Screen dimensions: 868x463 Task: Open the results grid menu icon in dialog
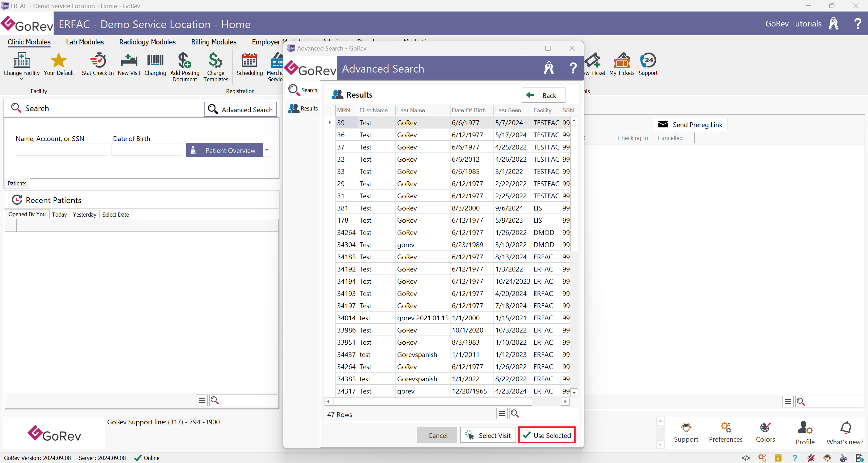point(502,414)
